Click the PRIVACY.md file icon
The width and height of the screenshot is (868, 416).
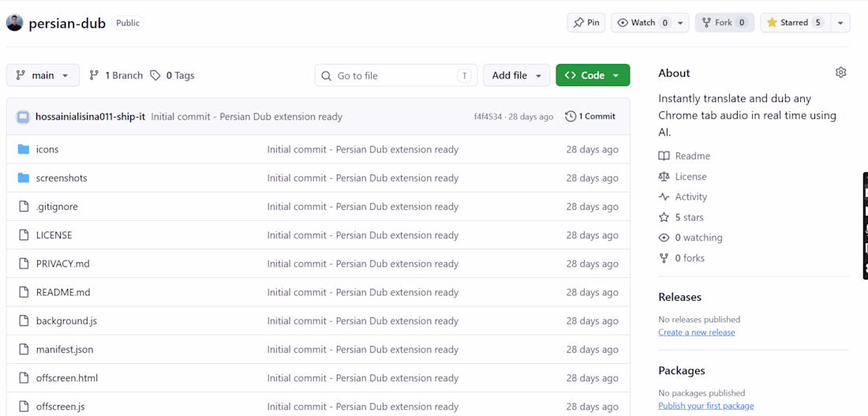tap(23, 264)
